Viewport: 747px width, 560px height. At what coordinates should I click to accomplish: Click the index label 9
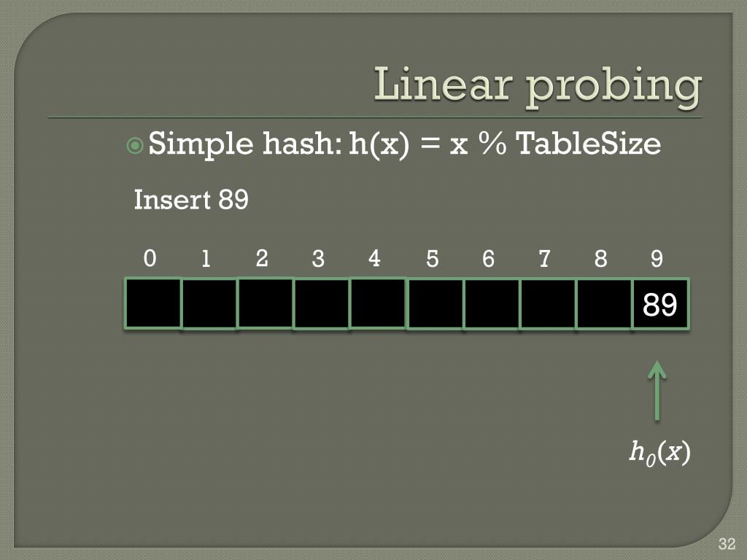(x=657, y=259)
